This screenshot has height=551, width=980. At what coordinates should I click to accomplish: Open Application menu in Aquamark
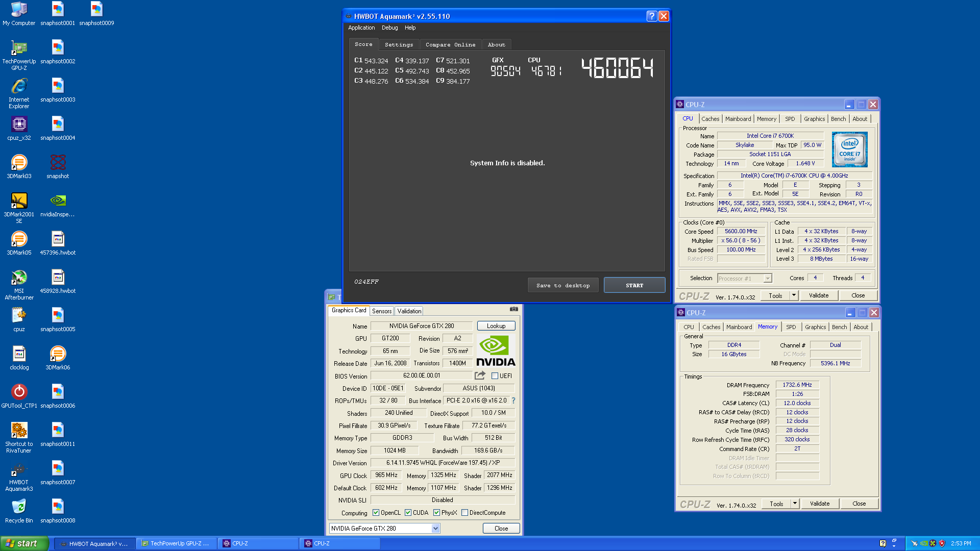pos(361,28)
